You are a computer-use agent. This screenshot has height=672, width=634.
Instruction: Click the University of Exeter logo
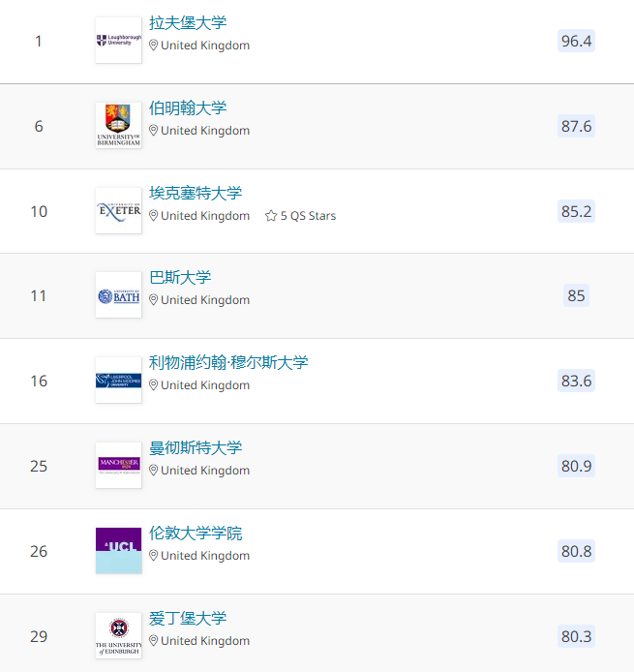[x=118, y=211]
